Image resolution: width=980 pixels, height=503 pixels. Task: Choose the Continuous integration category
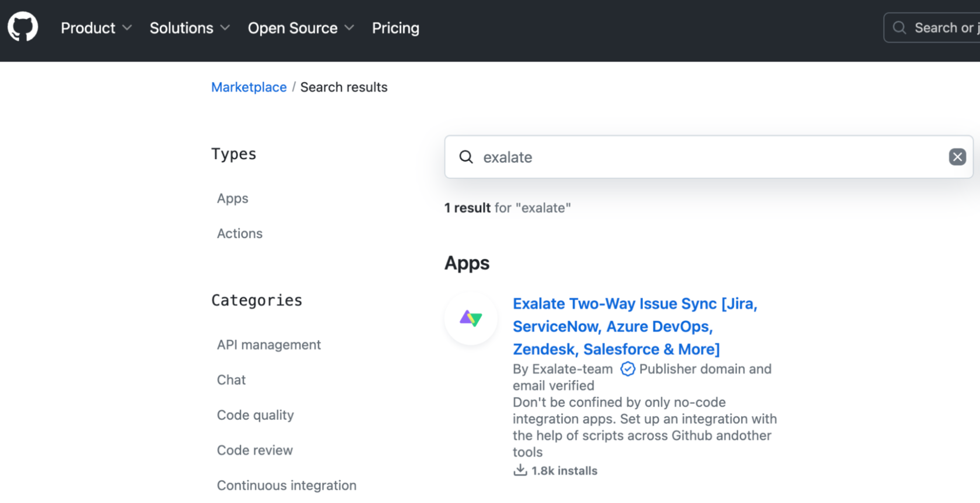(286, 485)
